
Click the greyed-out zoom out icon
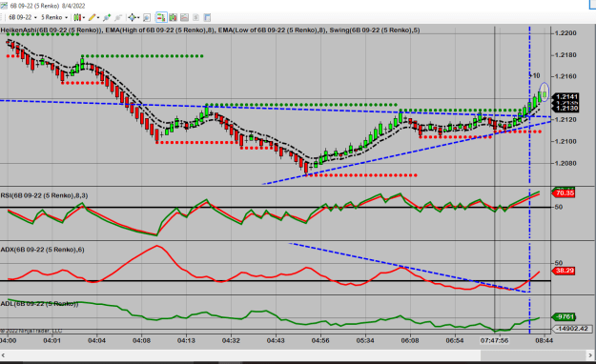118,17
